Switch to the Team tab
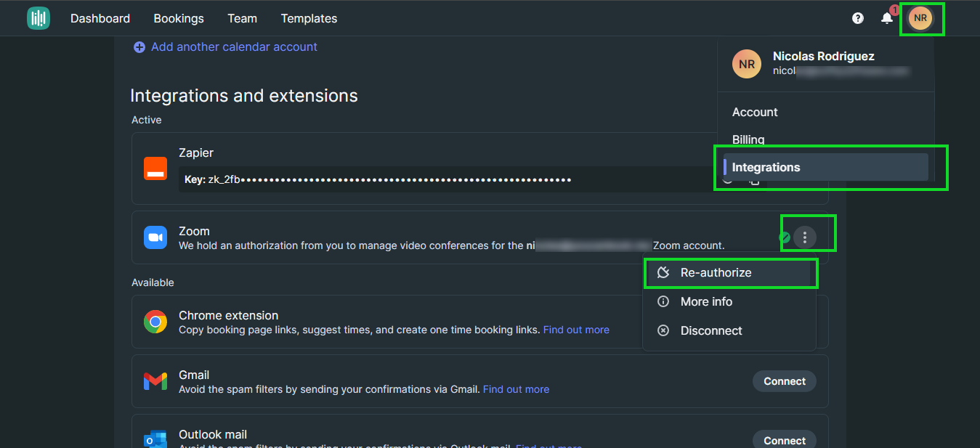 click(242, 18)
